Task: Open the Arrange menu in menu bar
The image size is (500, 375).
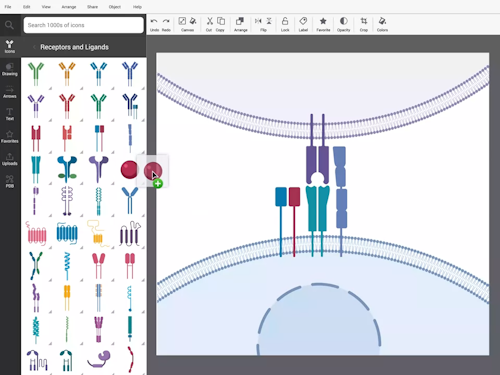Action: click(x=69, y=7)
